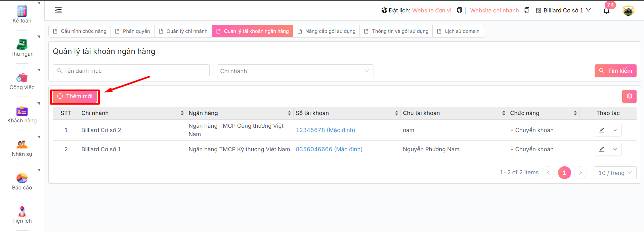Screen dimensions: 644x232
Task: Collapse the sidebar with the menu icon
Action: [58, 10]
